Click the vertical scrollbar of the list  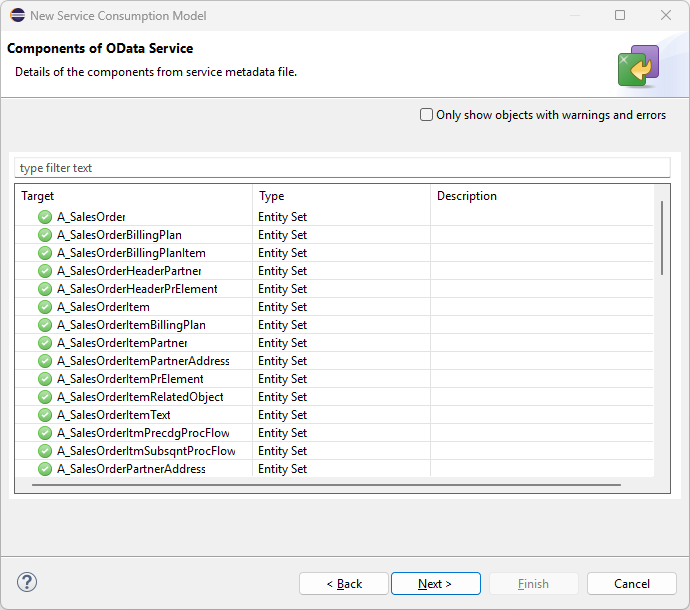coord(661,238)
